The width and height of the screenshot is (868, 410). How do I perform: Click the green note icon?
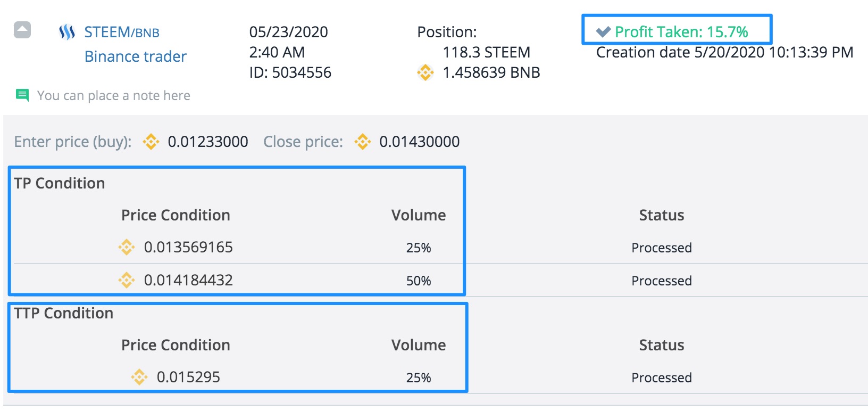point(22,95)
